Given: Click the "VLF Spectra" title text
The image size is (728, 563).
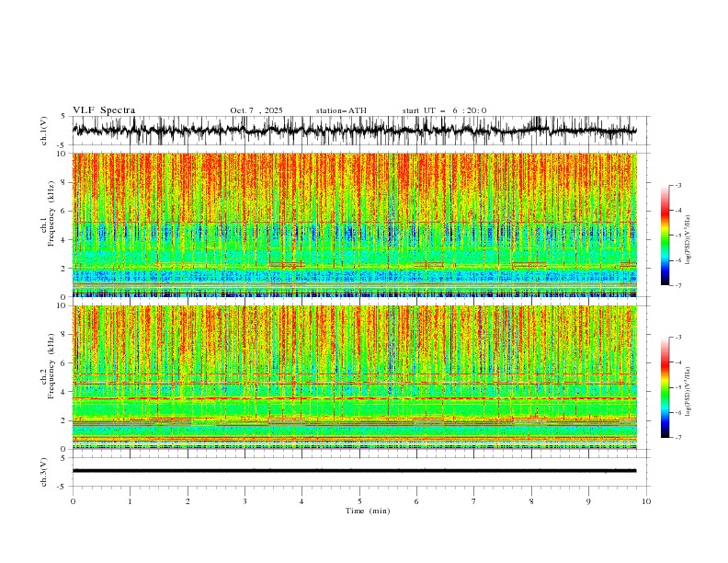Looking at the screenshot, I should (104, 110).
